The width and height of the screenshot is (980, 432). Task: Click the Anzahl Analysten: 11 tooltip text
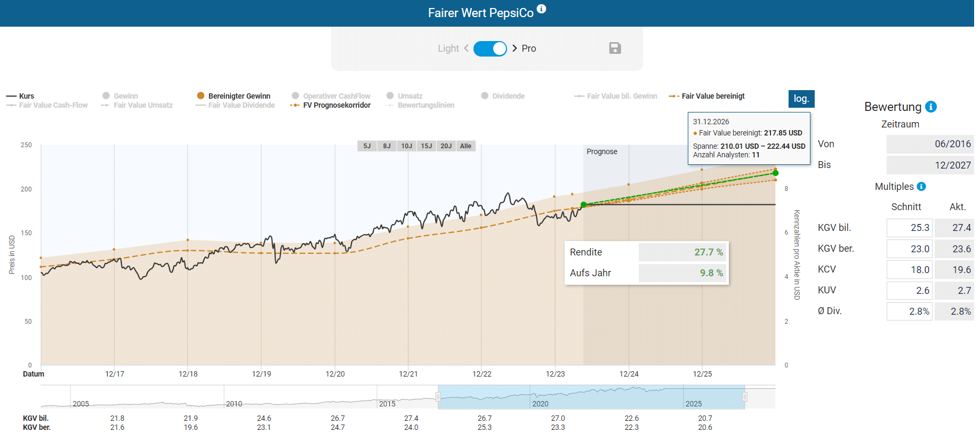click(x=726, y=155)
